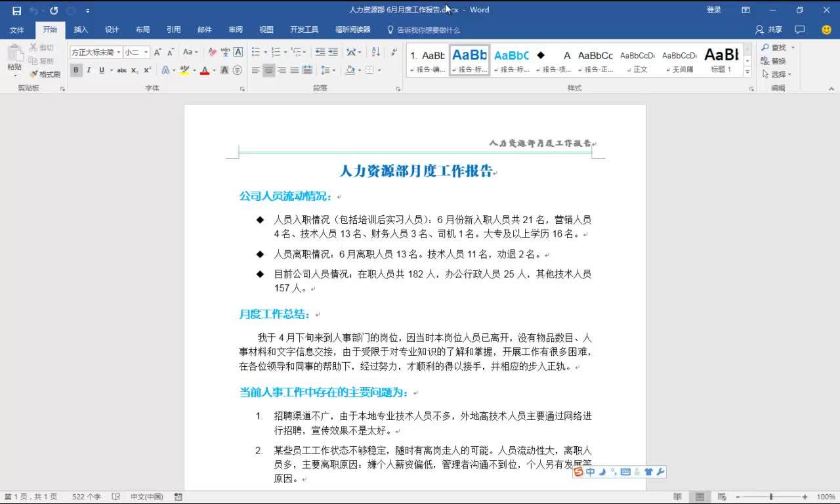Click the Increase Indent icon

click(x=333, y=52)
